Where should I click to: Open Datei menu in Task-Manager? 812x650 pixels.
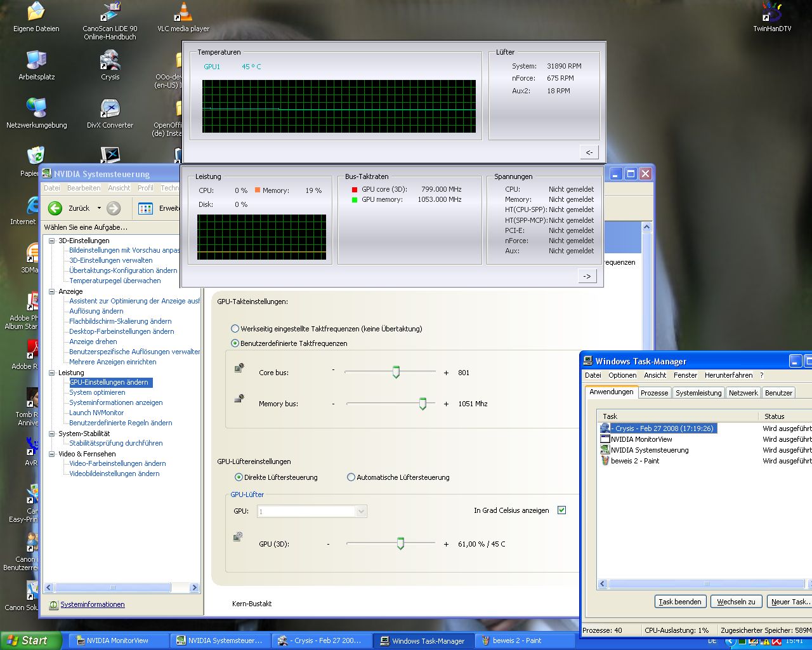tap(593, 375)
